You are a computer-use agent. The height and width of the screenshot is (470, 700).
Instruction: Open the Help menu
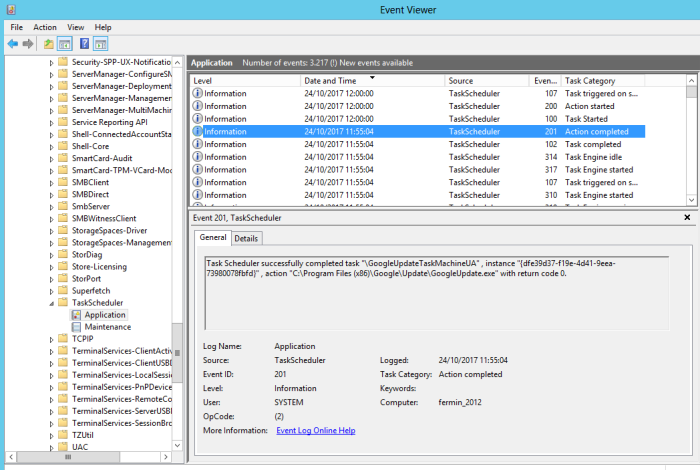(x=103, y=27)
